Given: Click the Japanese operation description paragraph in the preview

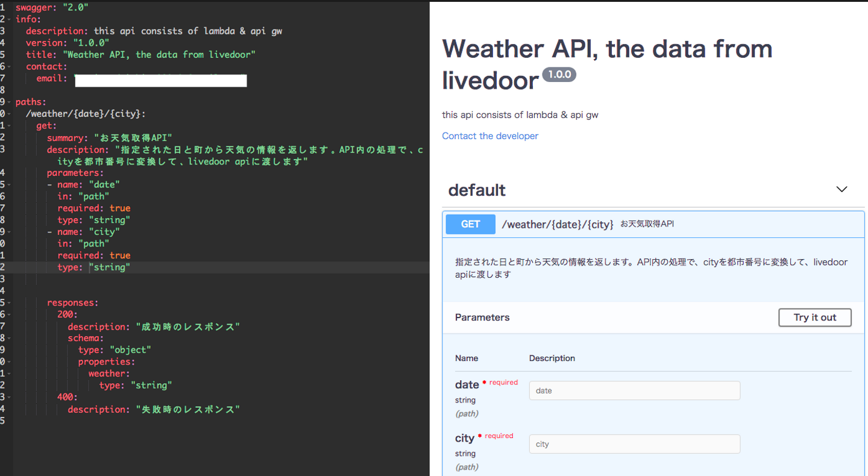Looking at the screenshot, I should [652, 268].
